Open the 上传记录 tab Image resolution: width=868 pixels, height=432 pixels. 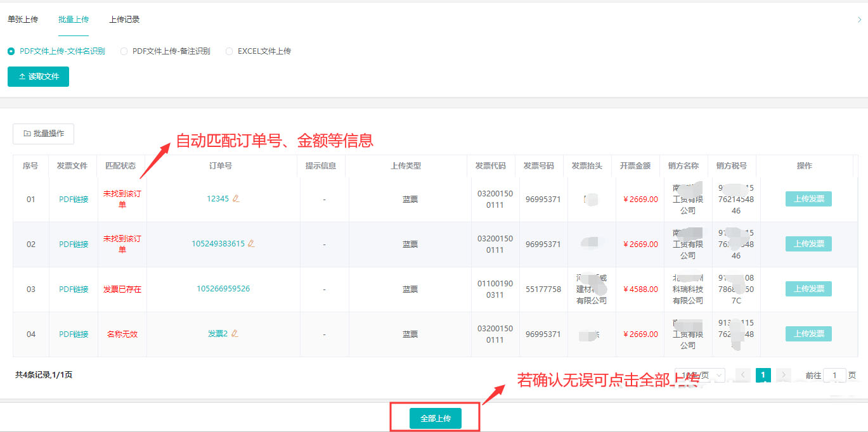tap(124, 20)
